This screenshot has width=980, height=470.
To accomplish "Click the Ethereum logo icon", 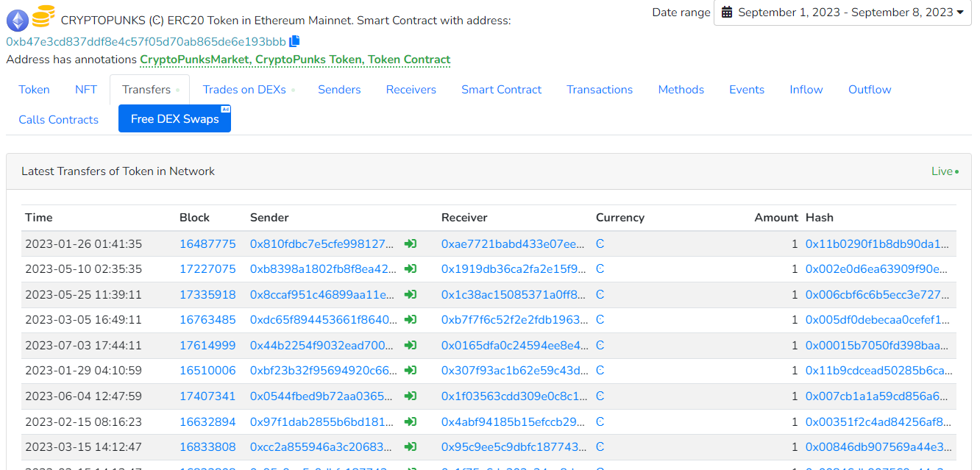I will [x=18, y=20].
